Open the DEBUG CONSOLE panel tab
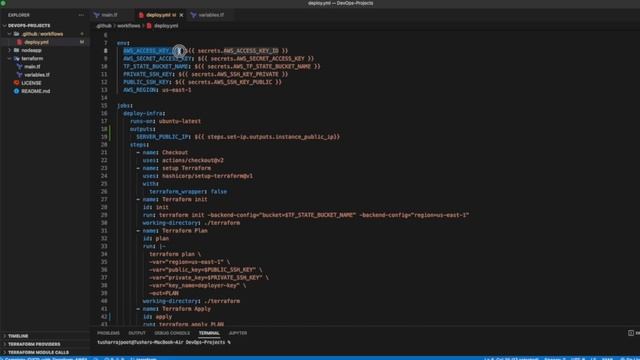This screenshot has width=640, height=360. 172,333
